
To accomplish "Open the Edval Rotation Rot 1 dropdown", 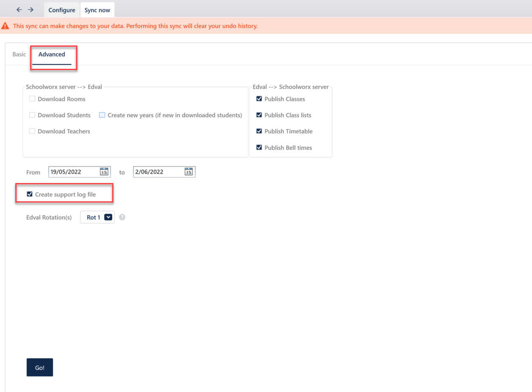I will coord(97,217).
